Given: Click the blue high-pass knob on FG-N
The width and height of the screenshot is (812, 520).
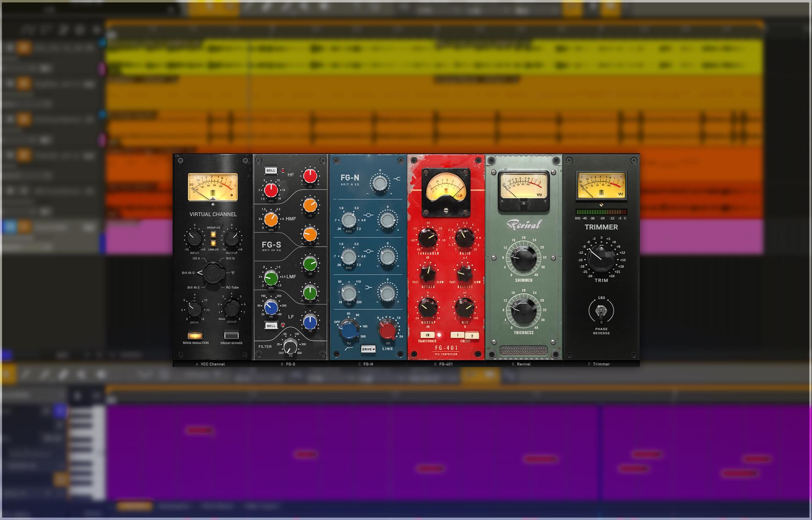Looking at the screenshot, I should point(349,329).
